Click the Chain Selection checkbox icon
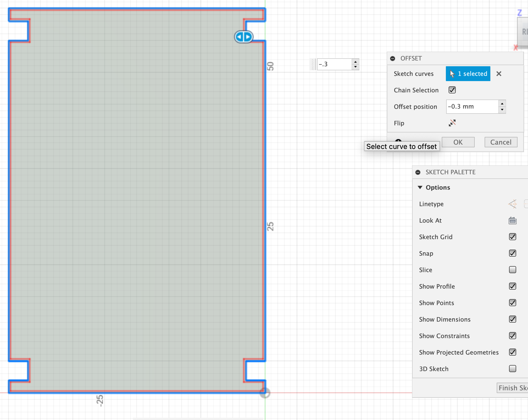528x420 pixels. pyautogui.click(x=452, y=90)
